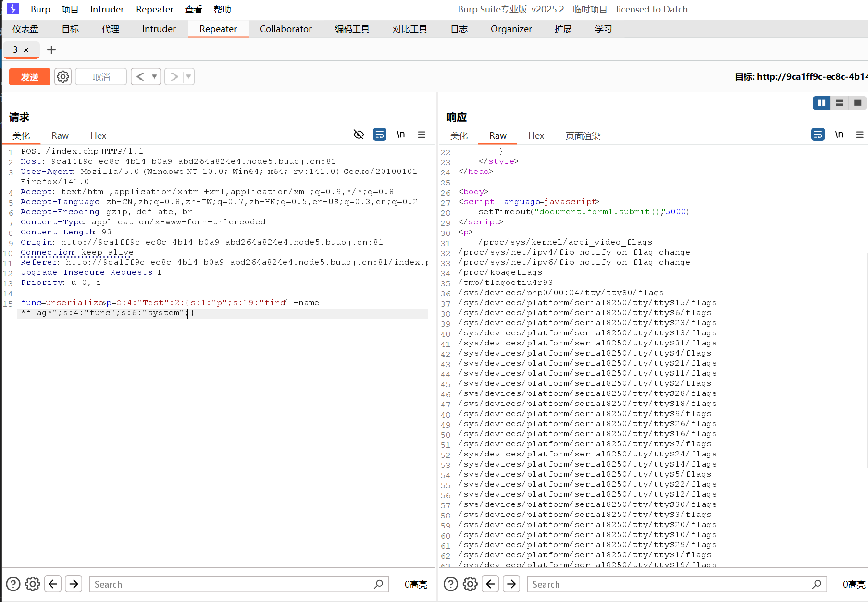868x602 pixels.
Task: Click the orange 发送 button
Action: [x=29, y=76]
